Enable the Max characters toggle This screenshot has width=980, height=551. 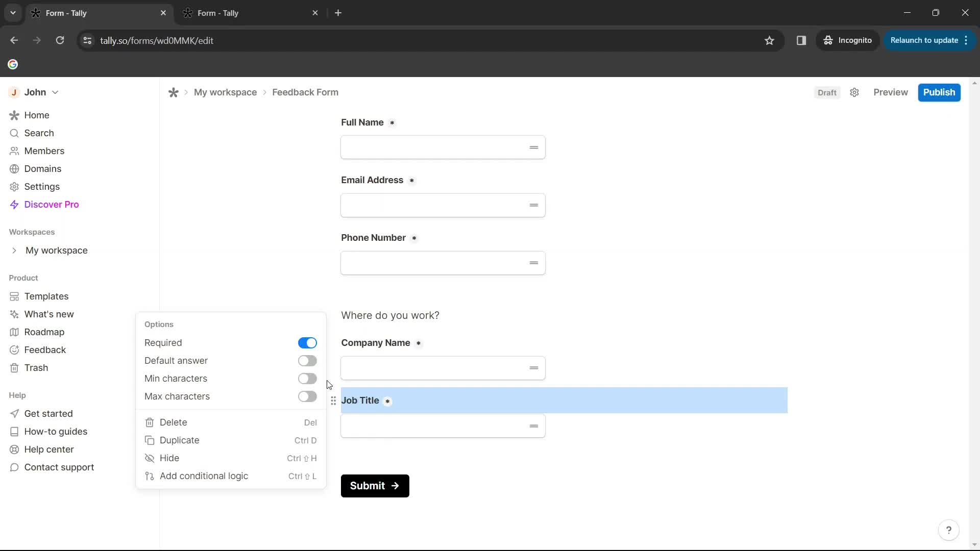click(307, 396)
